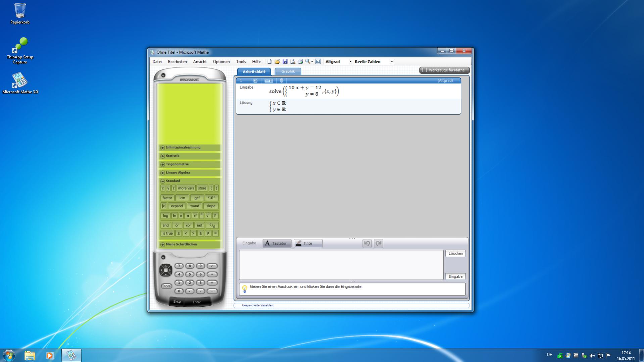Open the Tools menu
644x362 pixels.
(x=241, y=62)
